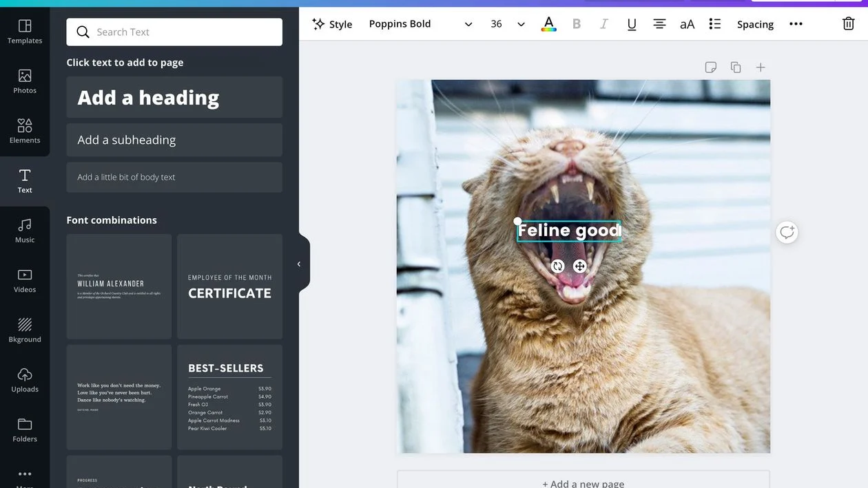
Task: Open the Music panel in sidebar
Action: 25,231
